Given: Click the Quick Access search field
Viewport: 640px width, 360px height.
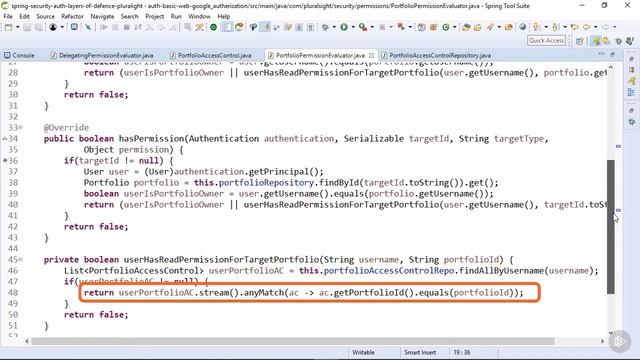Looking at the screenshot, I should click(547, 40).
